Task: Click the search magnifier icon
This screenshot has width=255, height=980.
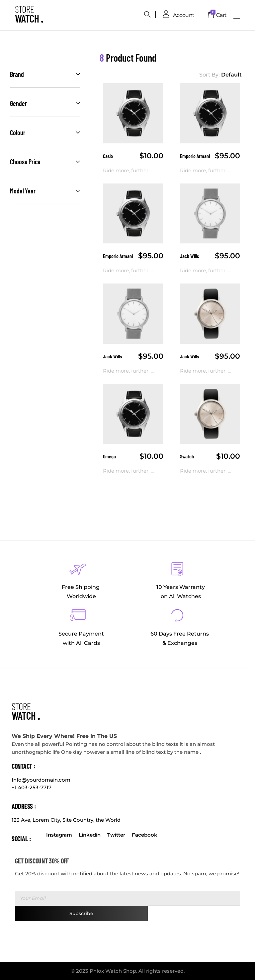Action: pyautogui.click(x=147, y=15)
